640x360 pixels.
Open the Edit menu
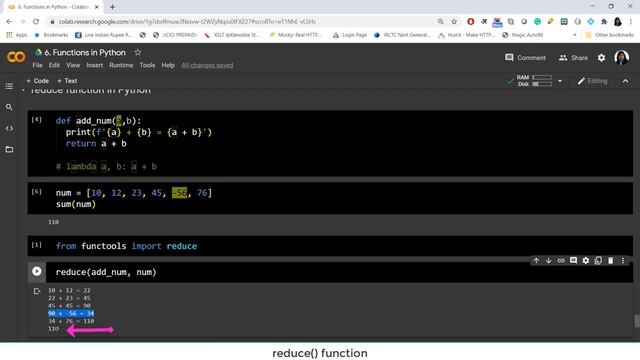(x=54, y=65)
